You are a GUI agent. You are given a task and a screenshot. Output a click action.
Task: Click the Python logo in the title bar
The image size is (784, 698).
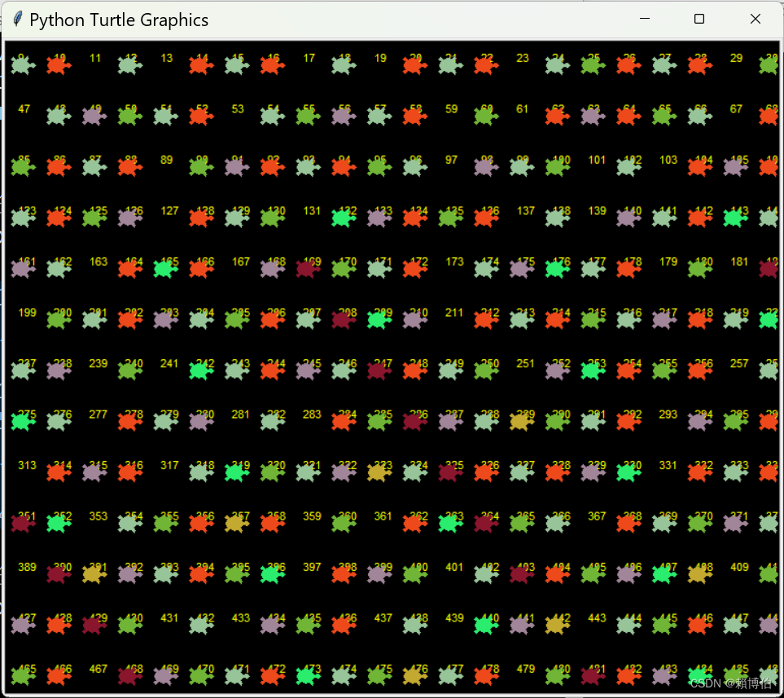coord(16,19)
